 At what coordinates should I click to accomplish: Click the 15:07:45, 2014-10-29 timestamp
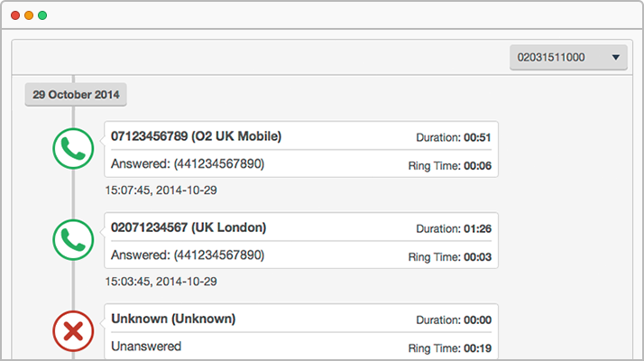click(x=161, y=190)
